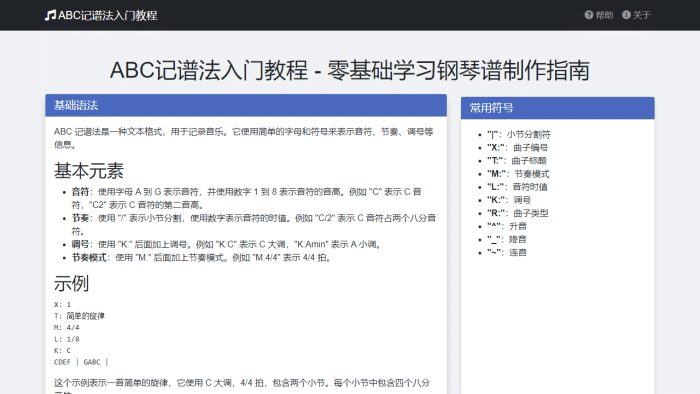Click the example line "L: 1/8"
The height and width of the screenshot is (394, 700).
pos(67,339)
